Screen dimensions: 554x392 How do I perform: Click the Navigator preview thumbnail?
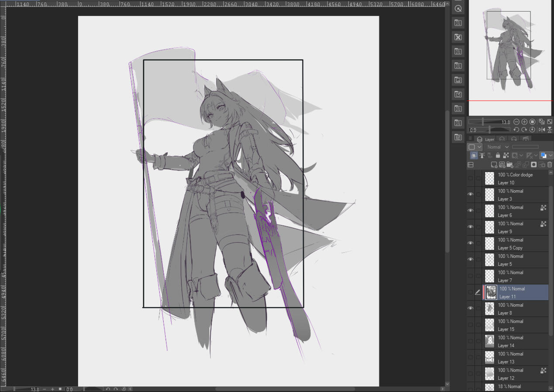(x=509, y=52)
